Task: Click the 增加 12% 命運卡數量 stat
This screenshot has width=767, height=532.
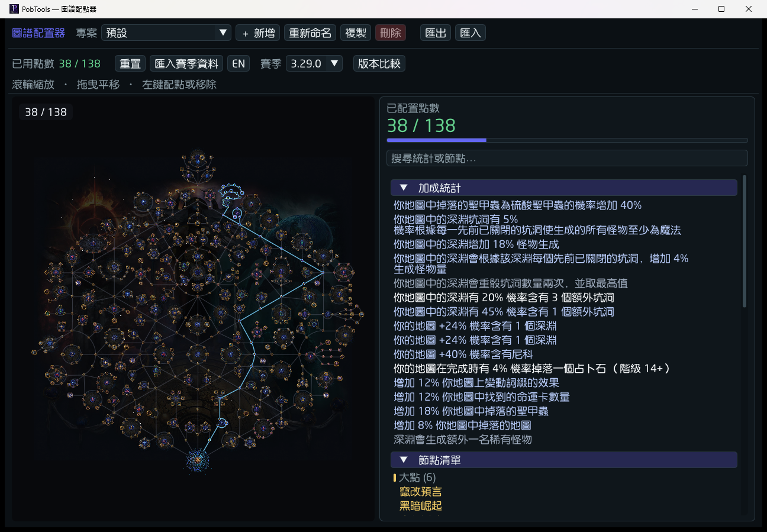Action: pos(482,397)
